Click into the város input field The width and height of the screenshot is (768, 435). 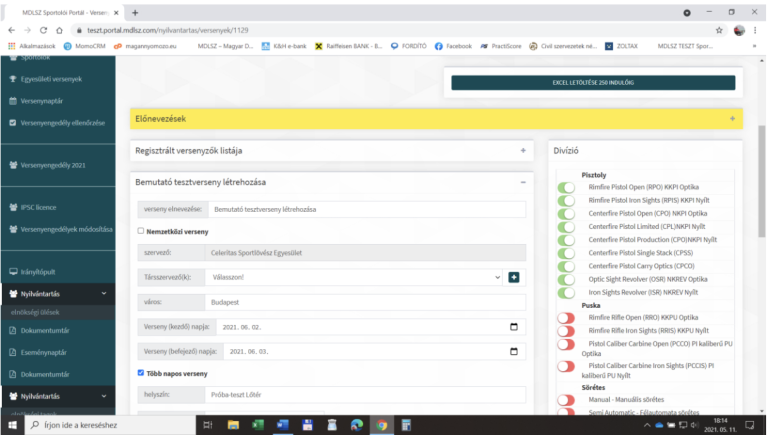[364, 302]
